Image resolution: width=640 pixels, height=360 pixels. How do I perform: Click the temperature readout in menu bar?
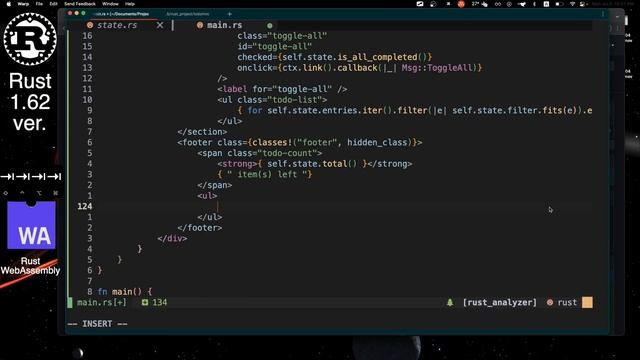tap(475, 4)
